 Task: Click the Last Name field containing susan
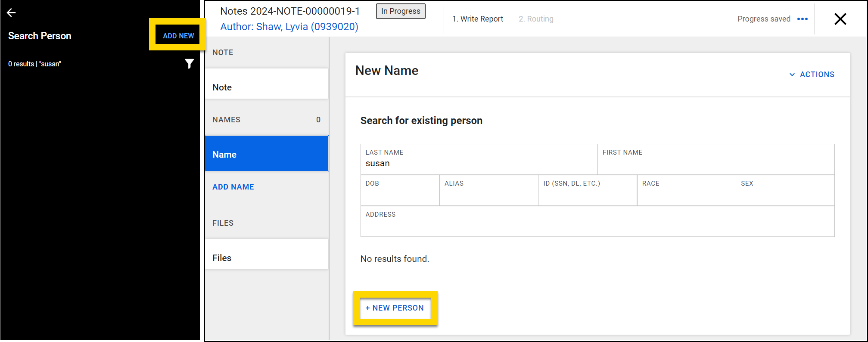tap(478, 164)
